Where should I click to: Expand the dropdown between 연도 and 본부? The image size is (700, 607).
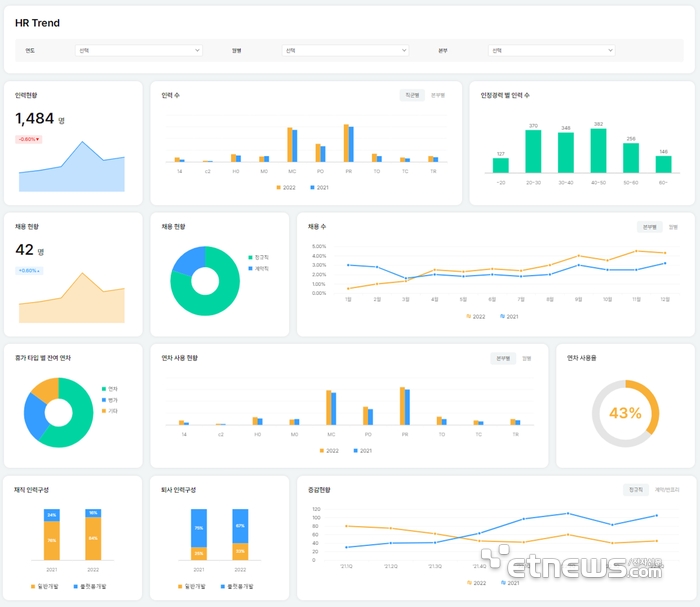(x=345, y=50)
